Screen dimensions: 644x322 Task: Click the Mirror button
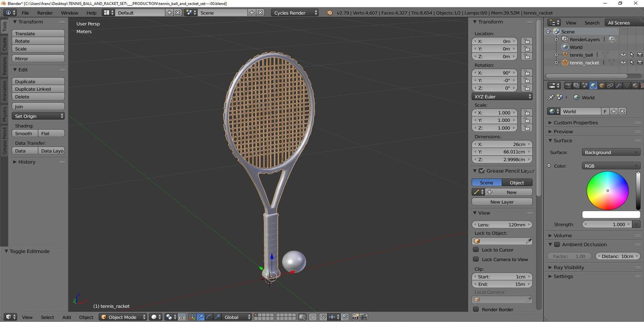coord(38,58)
